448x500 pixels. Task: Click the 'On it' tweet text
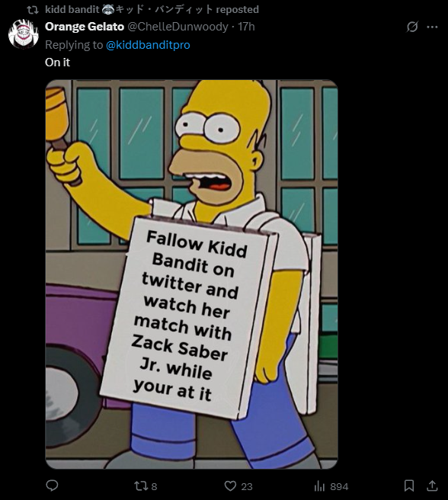[57, 62]
